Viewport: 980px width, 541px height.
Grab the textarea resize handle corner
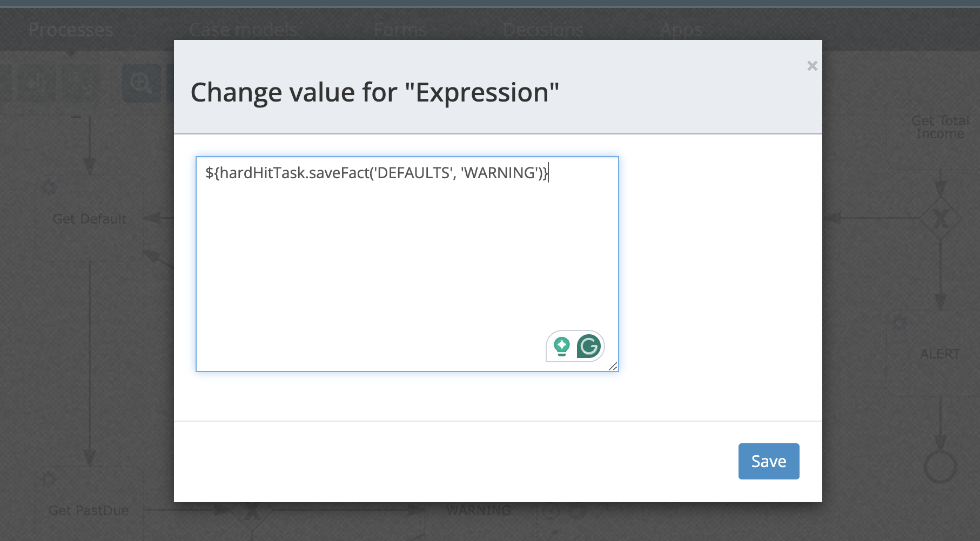click(613, 367)
